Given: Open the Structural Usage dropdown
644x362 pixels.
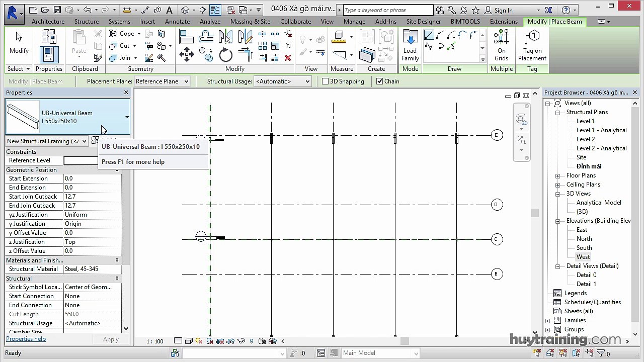Looking at the screenshot, I should (x=283, y=81).
